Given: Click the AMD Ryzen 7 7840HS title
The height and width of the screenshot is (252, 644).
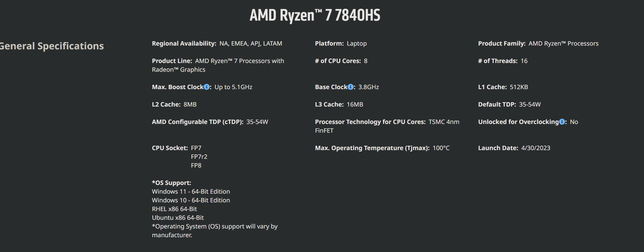Looking at the screenshot, I should click(315, 15).
